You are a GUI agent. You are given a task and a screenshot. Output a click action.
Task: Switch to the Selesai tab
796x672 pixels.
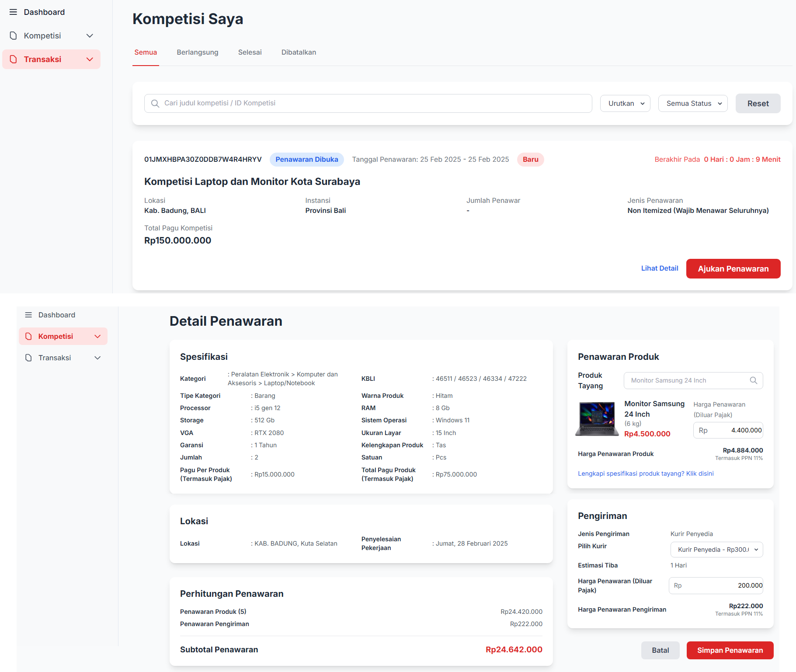pos(250,52)
